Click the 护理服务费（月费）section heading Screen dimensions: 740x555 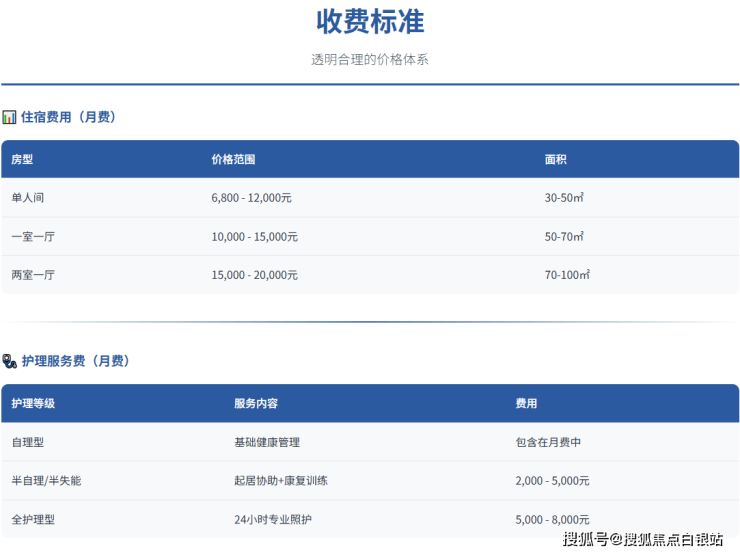pyautogui.click(x=75, y=361)
